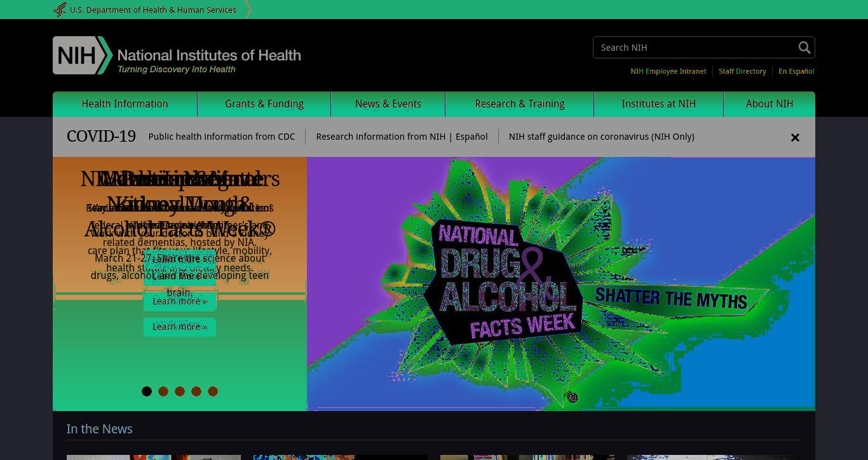Open the COVID-19 Español link

pos(471,137)
